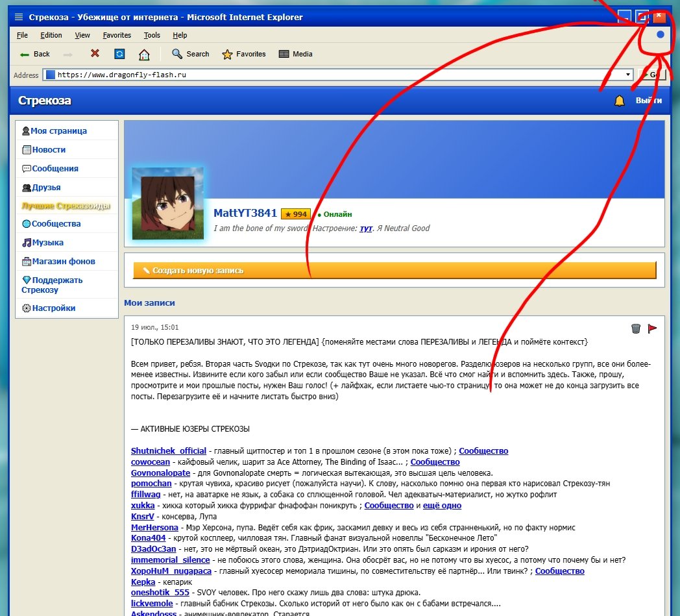
Task: Open the View menu
Action: (82, 35)
